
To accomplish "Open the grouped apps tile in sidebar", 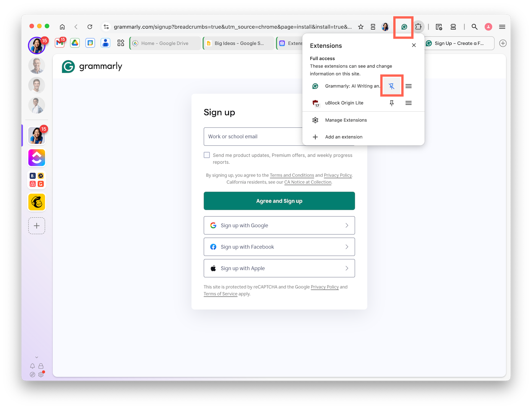I will click(37, 180).
